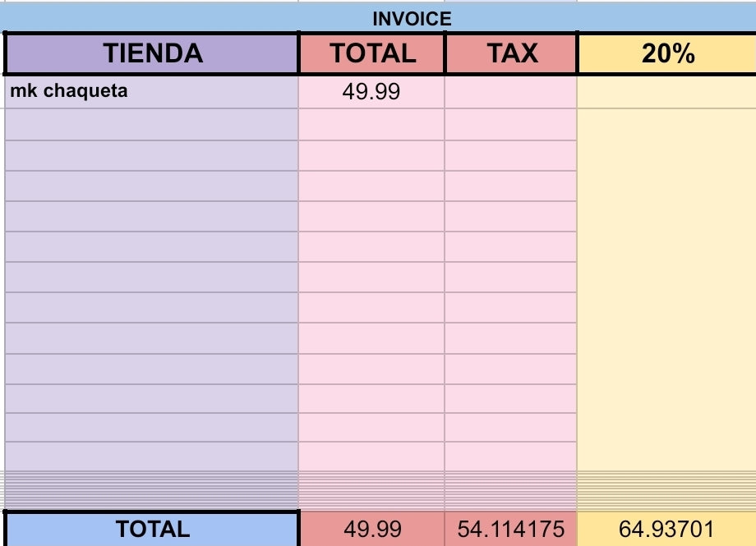Image resolution: width=756 pixels, height=546 pixels.
Task: Select the blue TOTAL label in bottom row
Action: tap(152, 529)
